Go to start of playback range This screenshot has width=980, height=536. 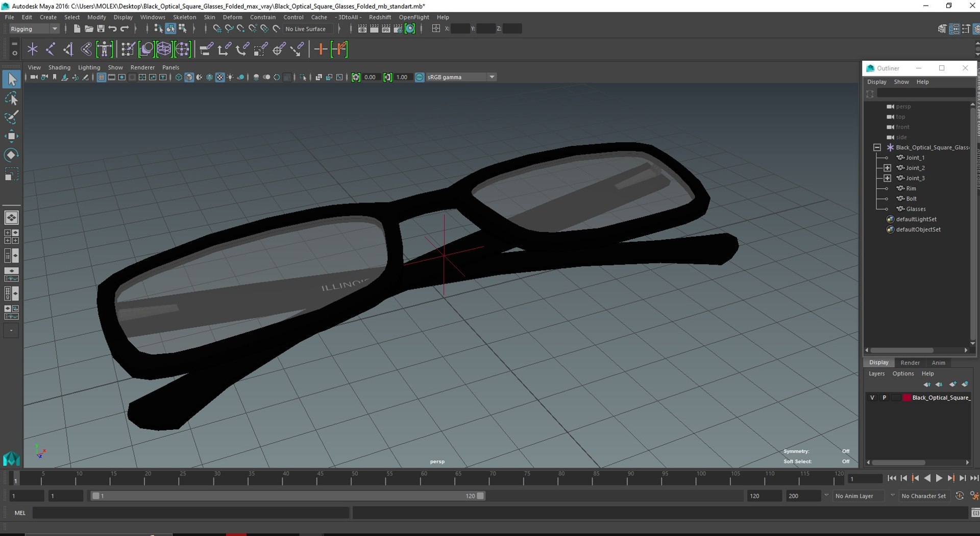pyautogui.click(x=892, y=478)
